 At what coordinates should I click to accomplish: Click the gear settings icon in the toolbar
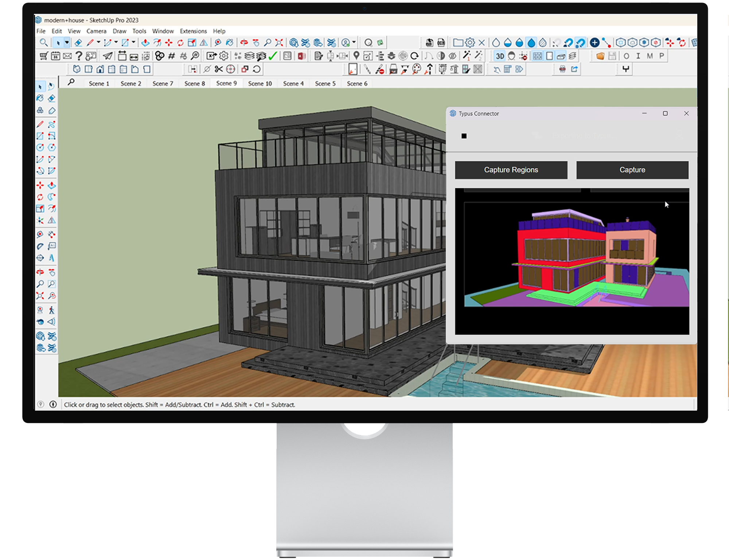click(223, 56)
